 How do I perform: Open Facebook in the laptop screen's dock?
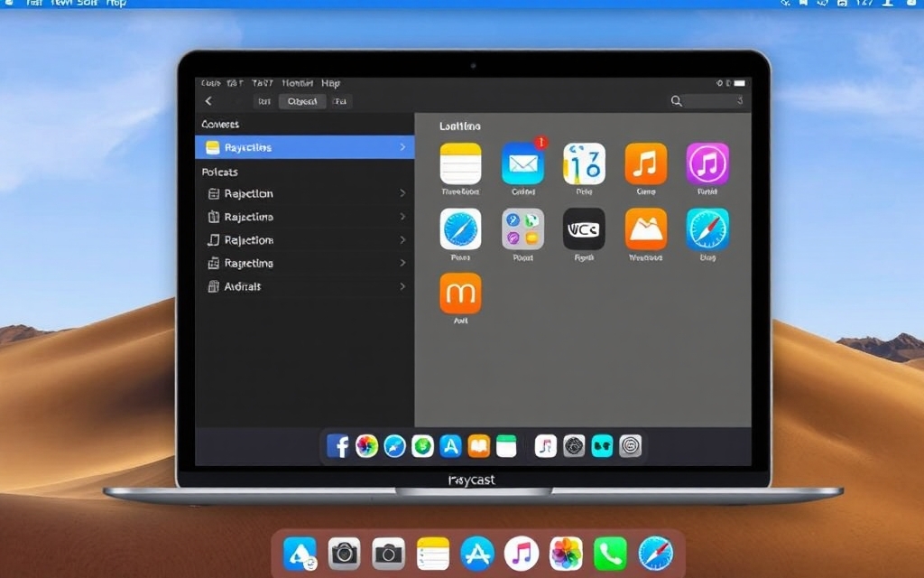337,446
